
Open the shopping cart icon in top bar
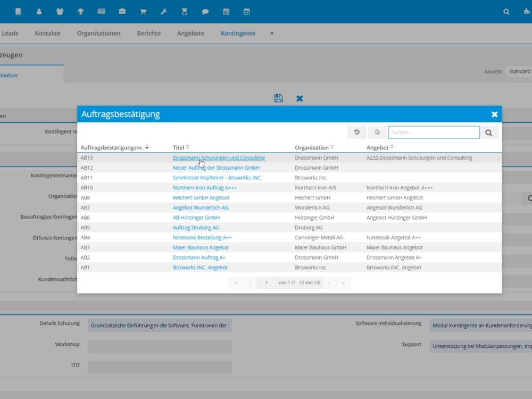[x=143, y=11]
